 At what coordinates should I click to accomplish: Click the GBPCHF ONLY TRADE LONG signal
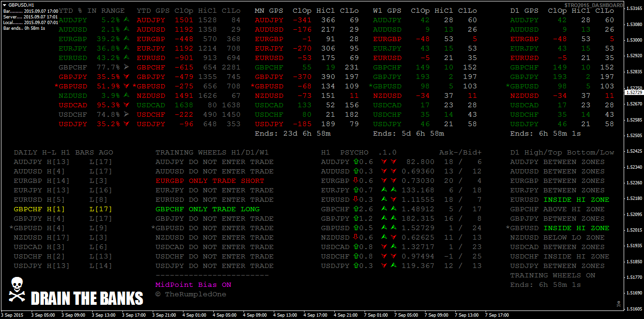[x=207, y=209]
